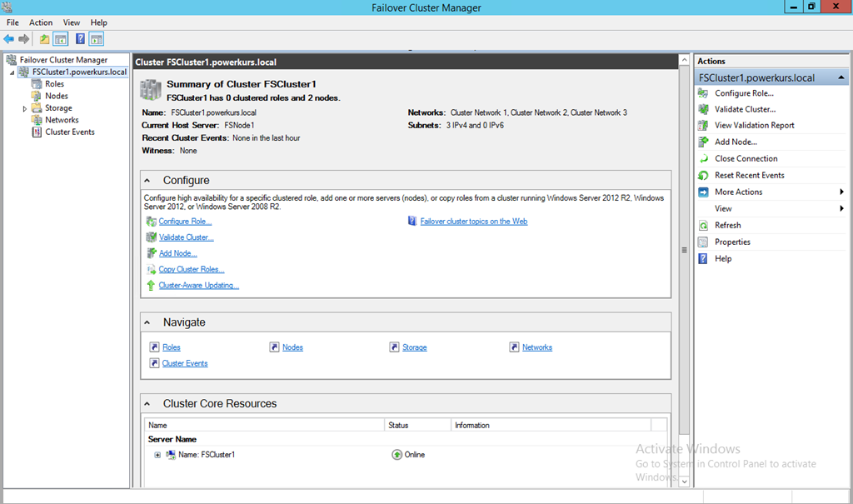The height and width of the screenshot is (504, 853).
Task: Toggle the Show/Hide Console Tree toolbar icon
Action: [60, 39]
